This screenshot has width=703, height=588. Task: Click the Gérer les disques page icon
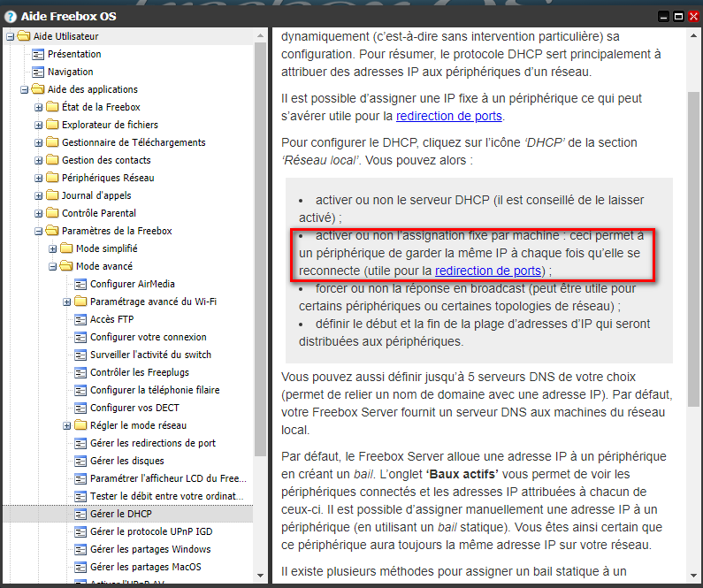tap(80, 461)
